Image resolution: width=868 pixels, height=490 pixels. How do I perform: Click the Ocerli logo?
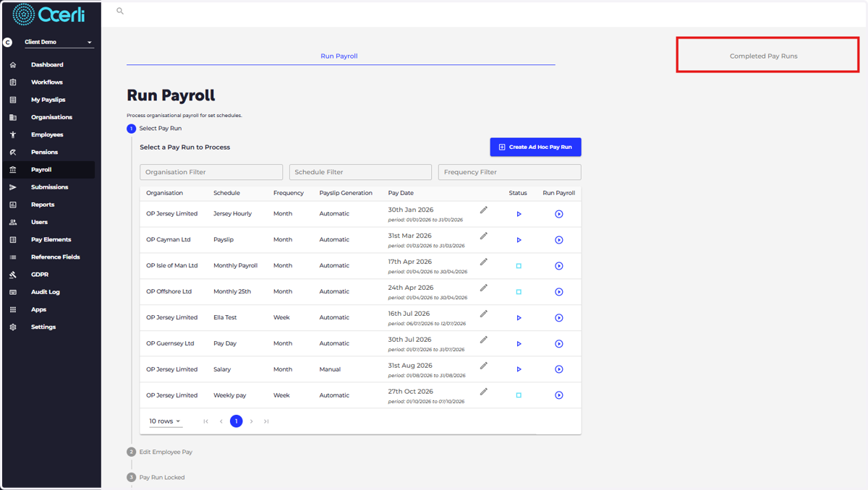(48, 14)
